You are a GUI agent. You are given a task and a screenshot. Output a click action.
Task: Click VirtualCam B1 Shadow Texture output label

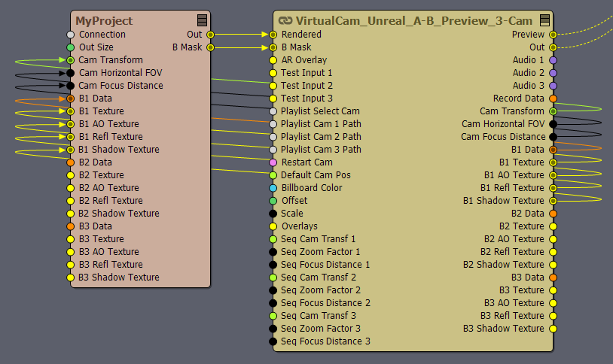[504, 201]
